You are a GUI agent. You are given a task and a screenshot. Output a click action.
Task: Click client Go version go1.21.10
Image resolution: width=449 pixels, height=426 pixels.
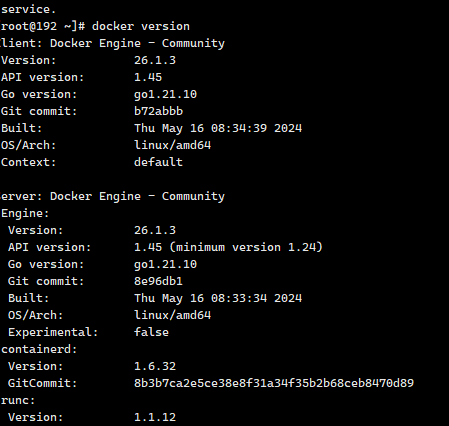coord(165,94)
